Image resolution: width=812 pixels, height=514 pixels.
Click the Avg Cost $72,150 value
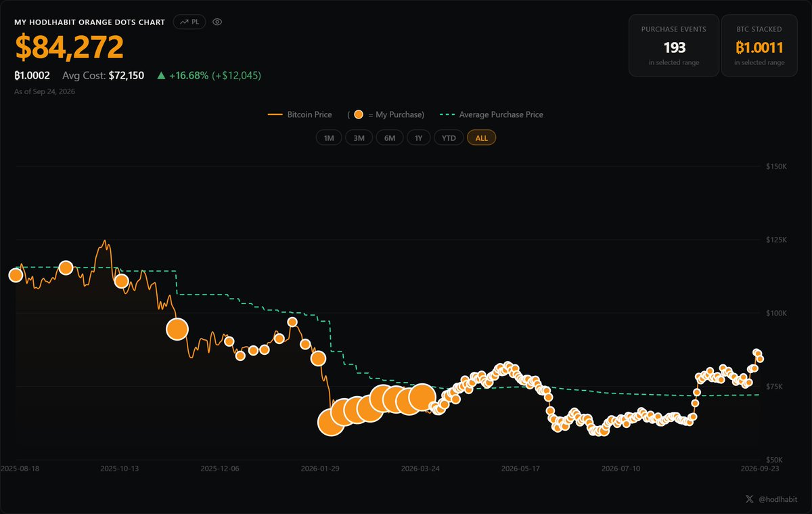click(x=104, y=75)
